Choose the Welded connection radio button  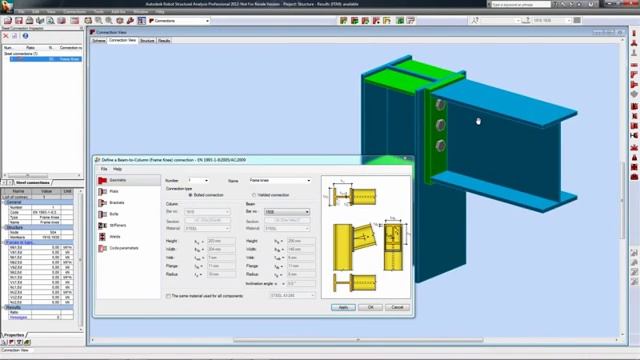pos(254,195)
